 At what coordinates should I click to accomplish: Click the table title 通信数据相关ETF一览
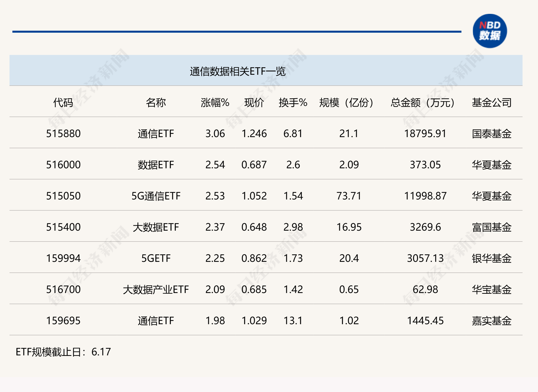pyautogui.click(x=238, y=71)
